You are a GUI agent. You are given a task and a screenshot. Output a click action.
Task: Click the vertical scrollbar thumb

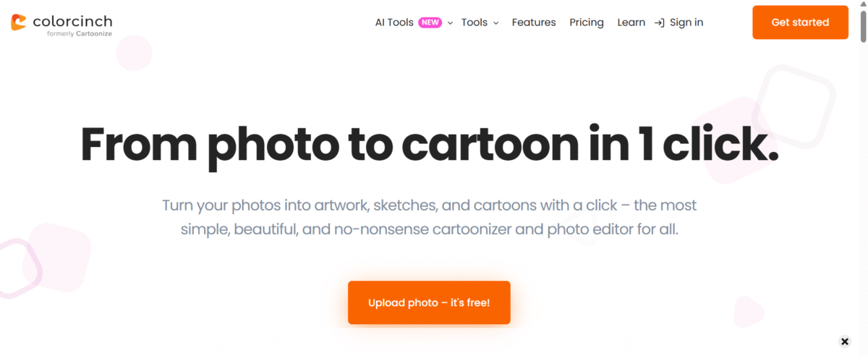coord(863,25)
